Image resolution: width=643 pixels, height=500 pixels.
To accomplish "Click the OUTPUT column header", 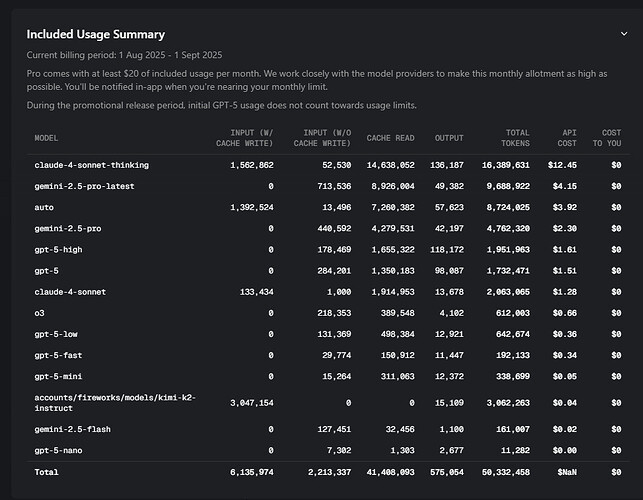I will coord(449,138).
